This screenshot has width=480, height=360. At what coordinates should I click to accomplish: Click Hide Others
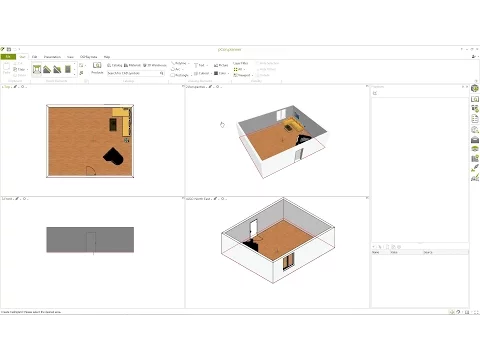tap(266, 69)
